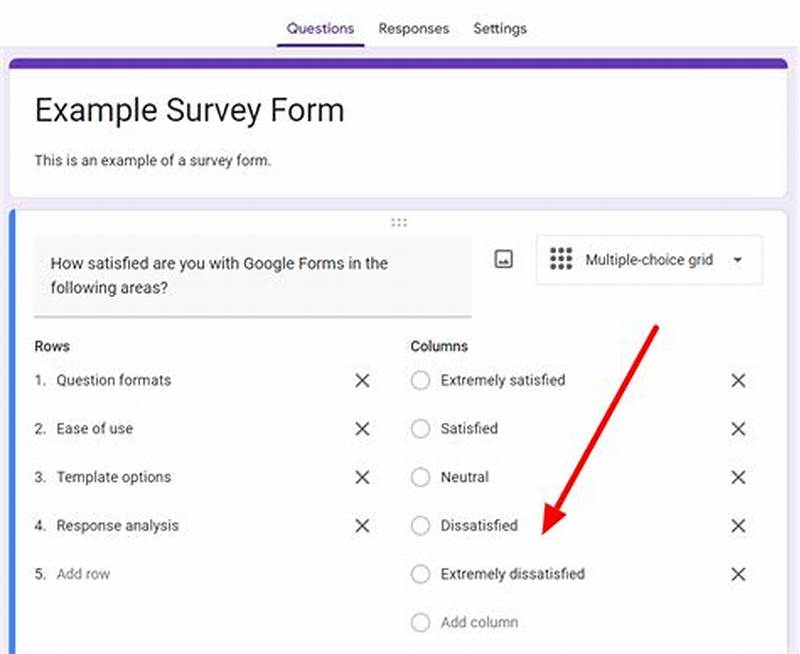Screen dimensions: 800x654
Task: Click the multiple-choice grid icon
Action: (560, 259)
